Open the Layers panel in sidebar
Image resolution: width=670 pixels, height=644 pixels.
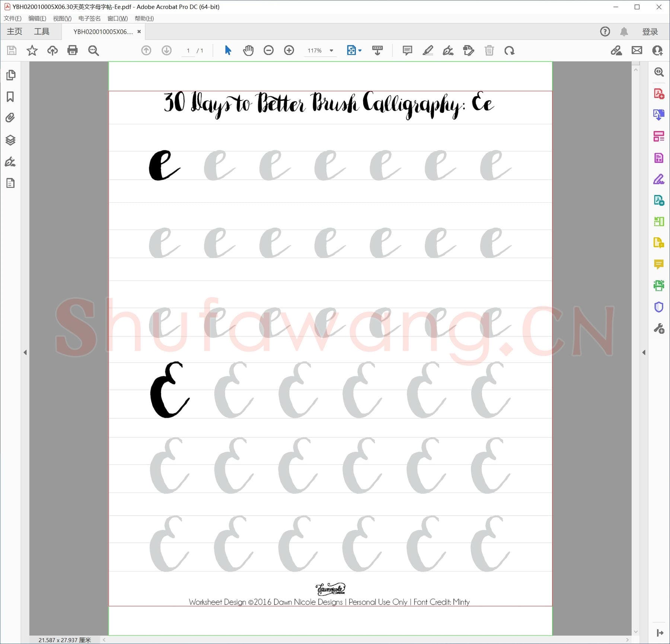click(10, 140)
